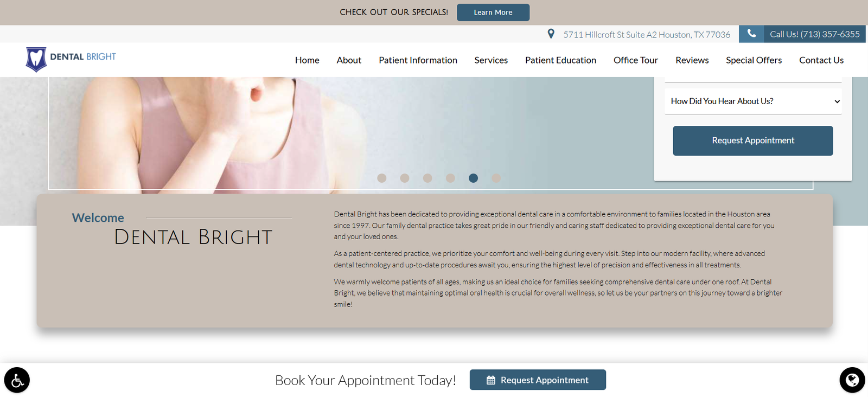
Task: Click Learn More for specials
Action: coord(493,12)
